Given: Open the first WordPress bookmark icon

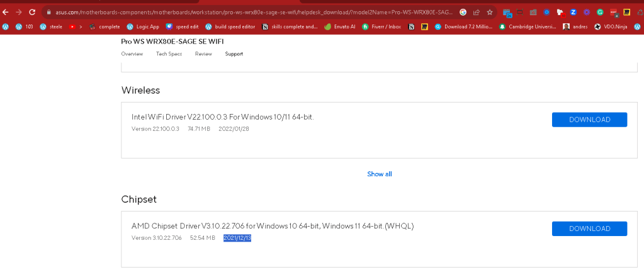Looking at the screenshot, I should point(5,26).
